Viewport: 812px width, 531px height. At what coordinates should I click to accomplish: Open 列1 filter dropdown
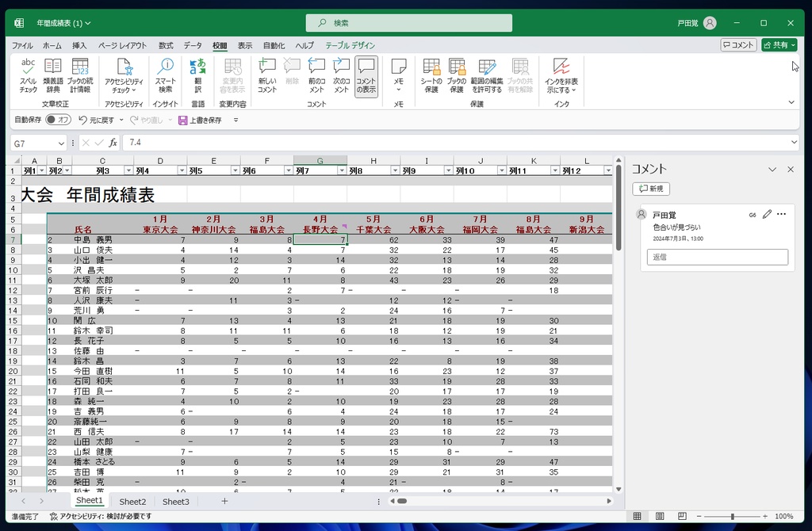tap(41, 170)
